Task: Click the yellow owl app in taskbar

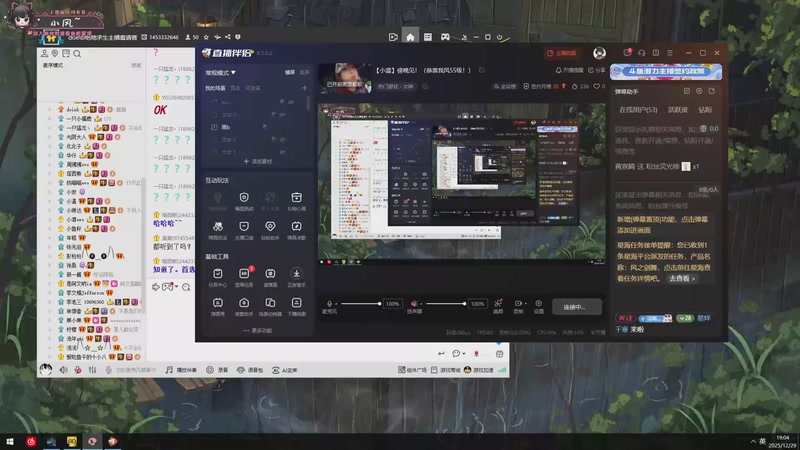Action: pos(72,441)
